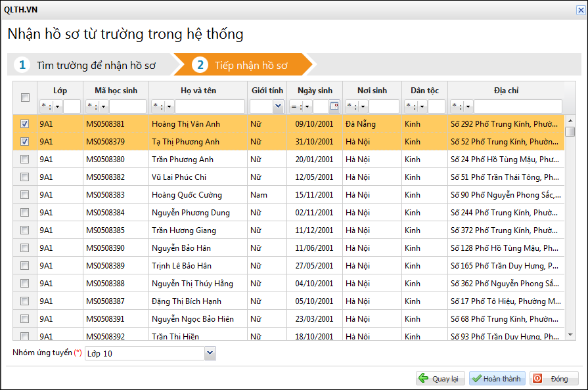Select step 2 Tiếp nhận hồ sơ tab
The width and height of the screenshot is (588, 390).
coord(243,65)
